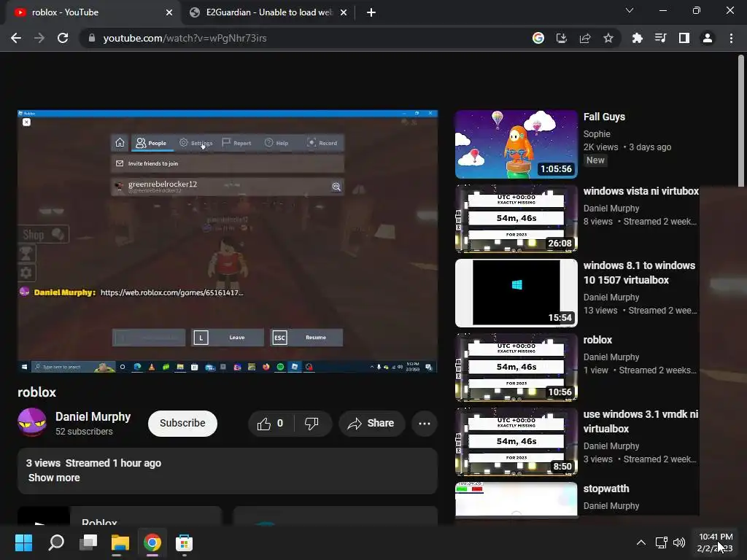747x560 pixels.
Task: Open Chrome from the taskbar
Action: pos(152,542)
